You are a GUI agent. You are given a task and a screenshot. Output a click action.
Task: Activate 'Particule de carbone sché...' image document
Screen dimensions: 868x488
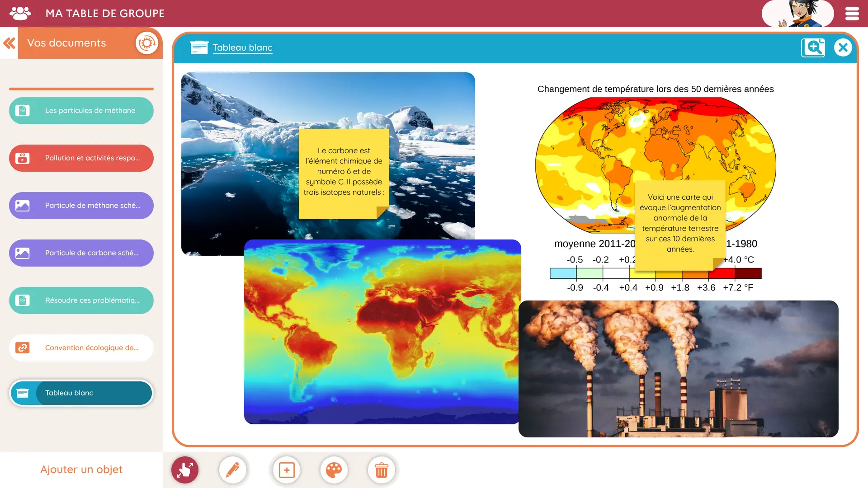tap(81, 253)
